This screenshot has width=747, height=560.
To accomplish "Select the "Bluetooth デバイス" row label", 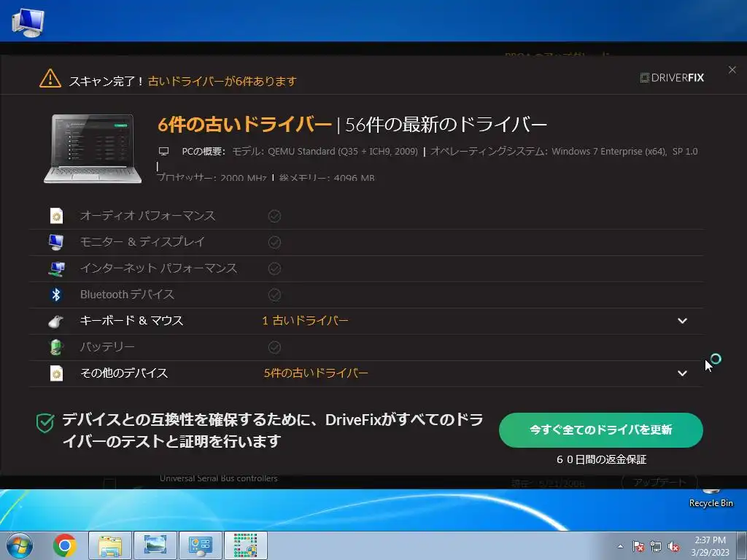I will click(x=127, y=295).
